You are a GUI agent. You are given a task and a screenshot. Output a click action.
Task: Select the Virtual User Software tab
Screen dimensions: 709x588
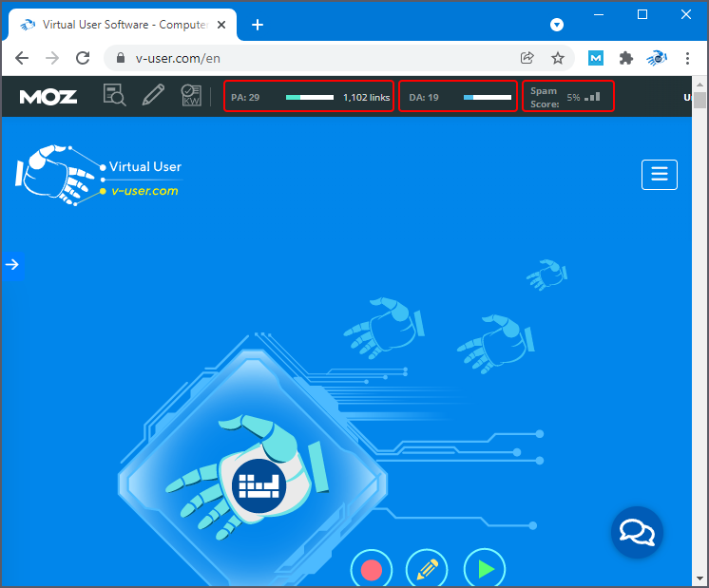(x=122, y=25)
